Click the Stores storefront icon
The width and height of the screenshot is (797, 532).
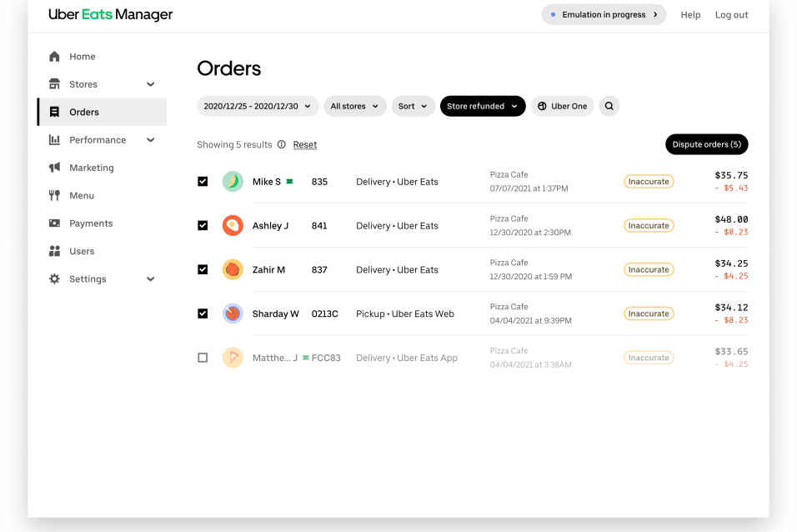click(54, 84)
